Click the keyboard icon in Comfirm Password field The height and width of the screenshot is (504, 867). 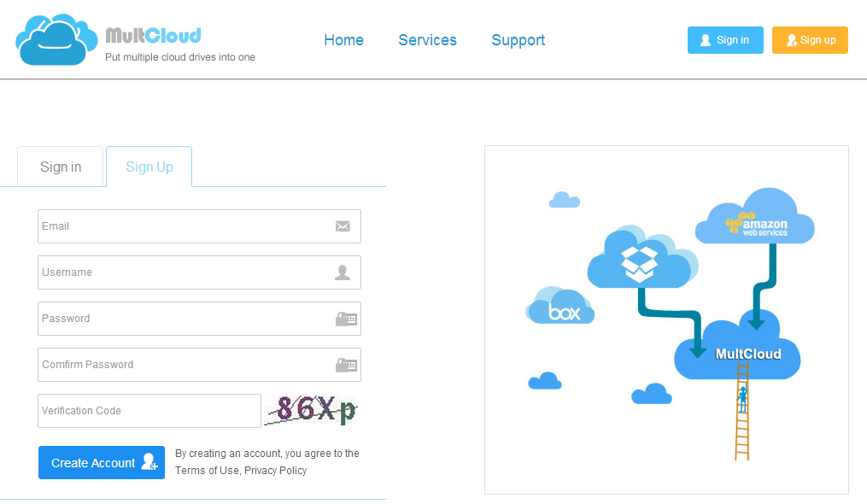[x=346, y=365]
